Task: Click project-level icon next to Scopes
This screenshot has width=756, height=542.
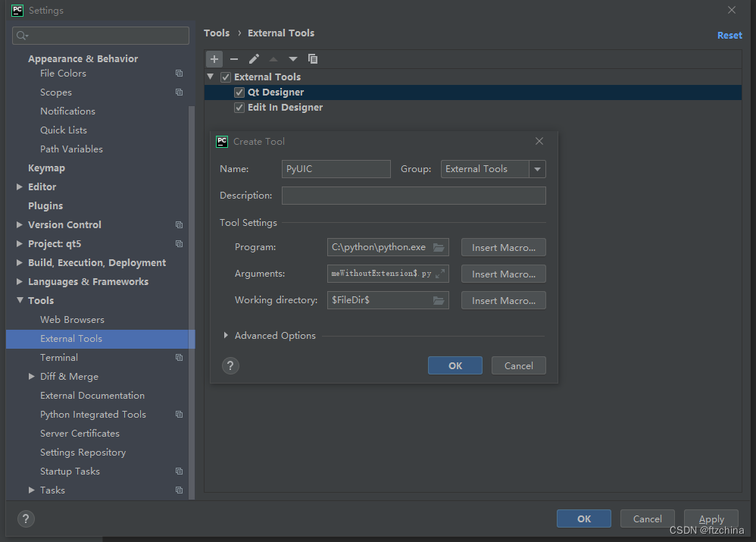Action: 179,92
